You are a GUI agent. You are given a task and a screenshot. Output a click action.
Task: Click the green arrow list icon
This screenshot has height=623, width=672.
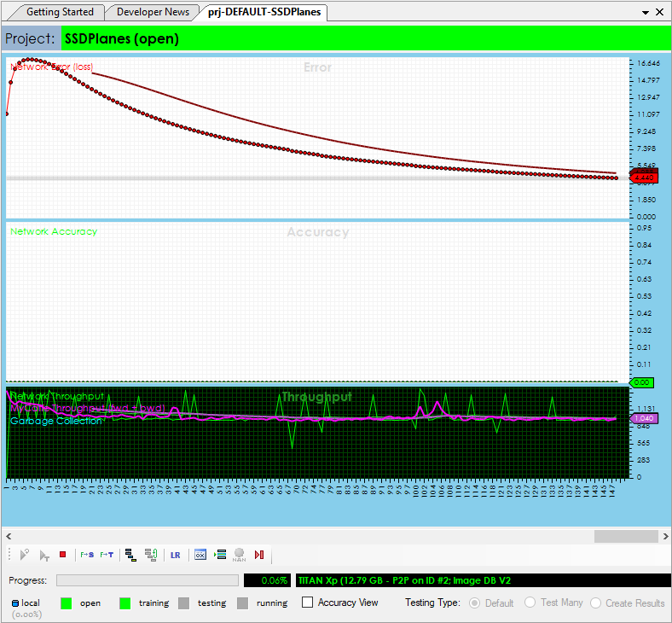[220, 555]
